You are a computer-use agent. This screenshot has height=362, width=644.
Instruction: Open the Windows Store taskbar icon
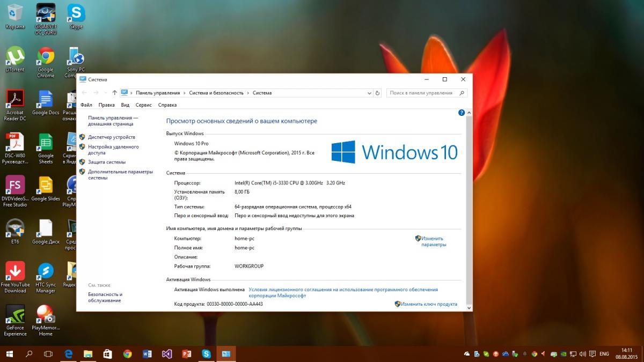tap(107, 354)
